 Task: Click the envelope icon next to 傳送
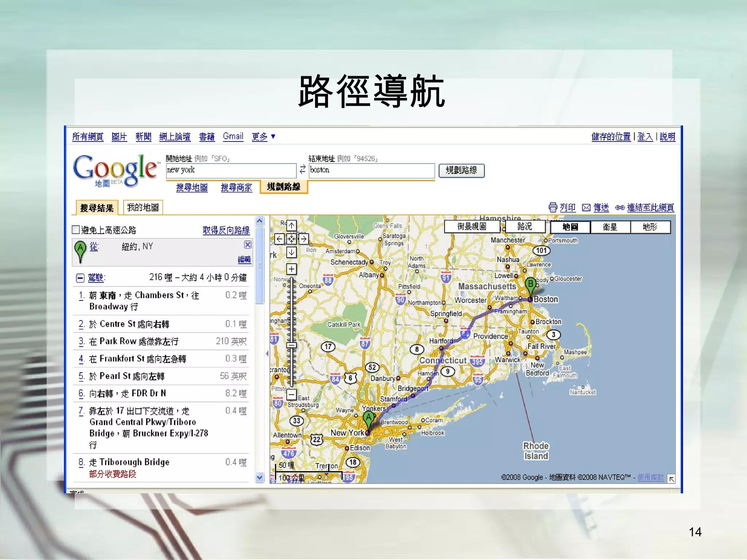(x=586, y=207)
